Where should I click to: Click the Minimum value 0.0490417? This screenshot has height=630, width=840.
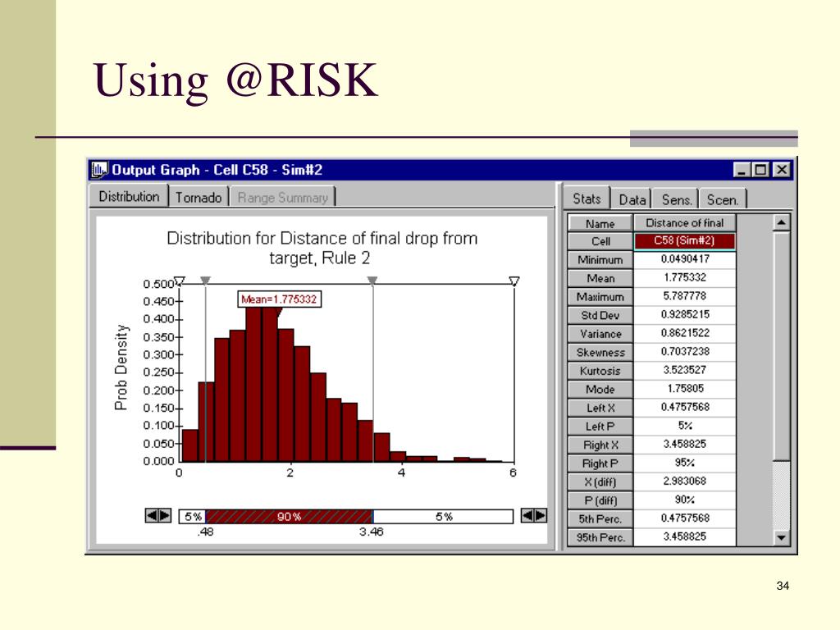tap(685, 259)
